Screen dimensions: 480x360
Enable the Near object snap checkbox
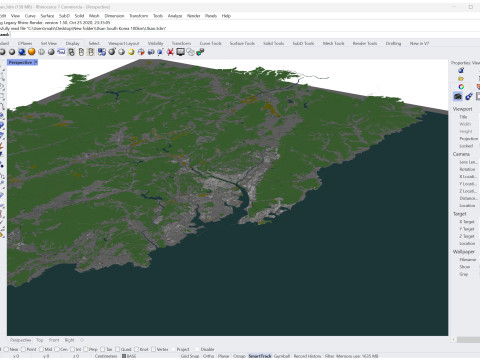pyautogui.click(x=5, y=349)
